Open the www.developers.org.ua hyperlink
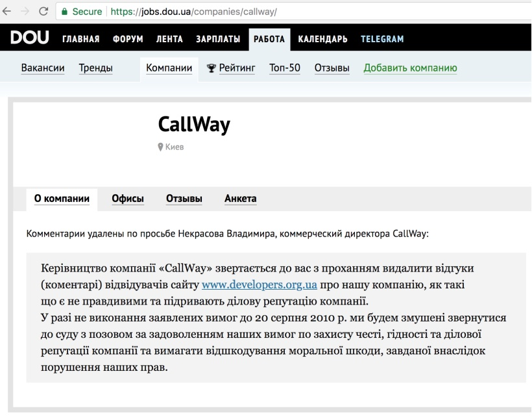Image resolution: width=532 pixels, height=417 pixels. coord(259,284)
